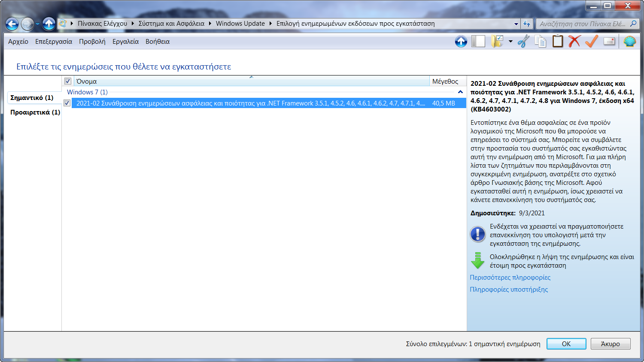
Task: Click the blue Up icon in the toolbar
Action: (x=461, y=42)
